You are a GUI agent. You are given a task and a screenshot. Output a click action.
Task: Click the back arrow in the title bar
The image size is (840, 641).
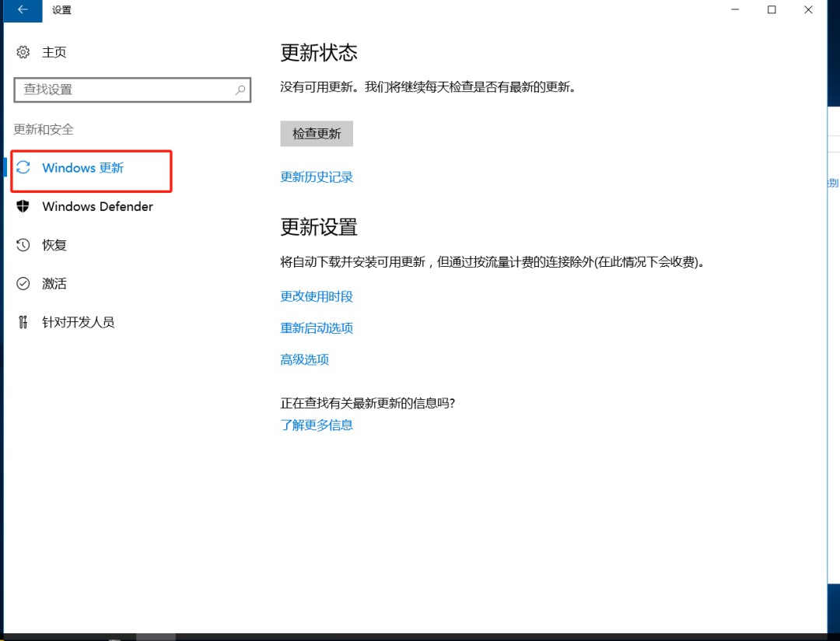(x=22, y=10)
